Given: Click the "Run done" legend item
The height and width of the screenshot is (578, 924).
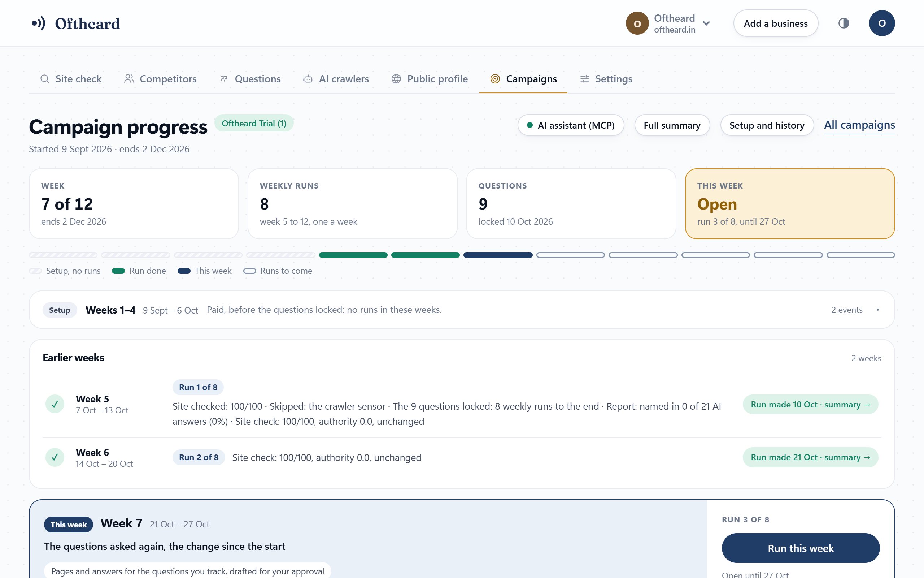Looking at the screenshot, I should click(x=139, y=271).
